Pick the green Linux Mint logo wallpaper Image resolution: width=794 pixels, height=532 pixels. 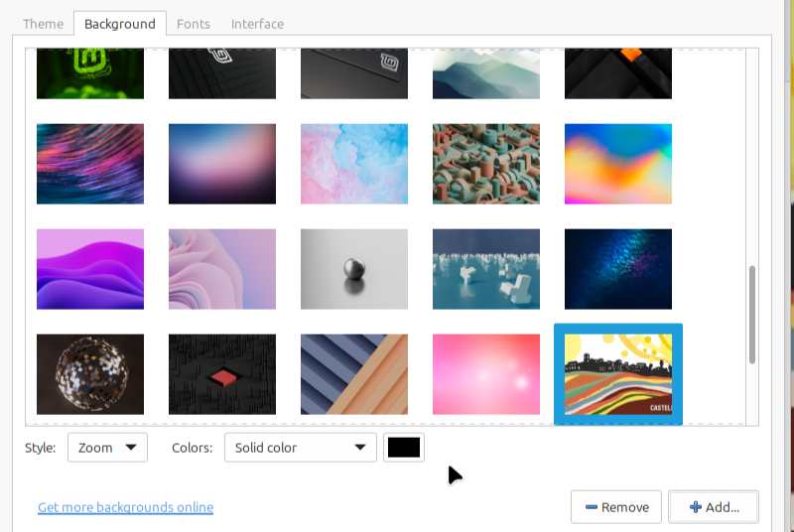90,74
